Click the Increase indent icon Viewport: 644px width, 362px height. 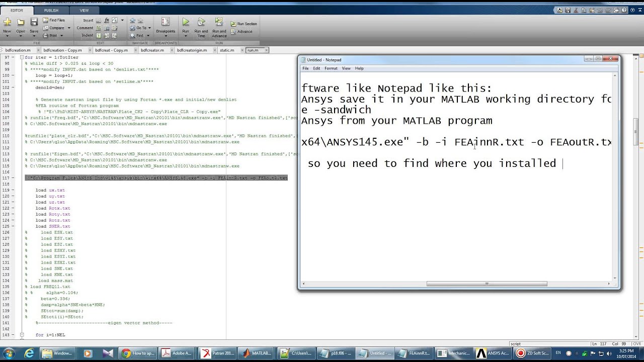click(x=106, y=35)
